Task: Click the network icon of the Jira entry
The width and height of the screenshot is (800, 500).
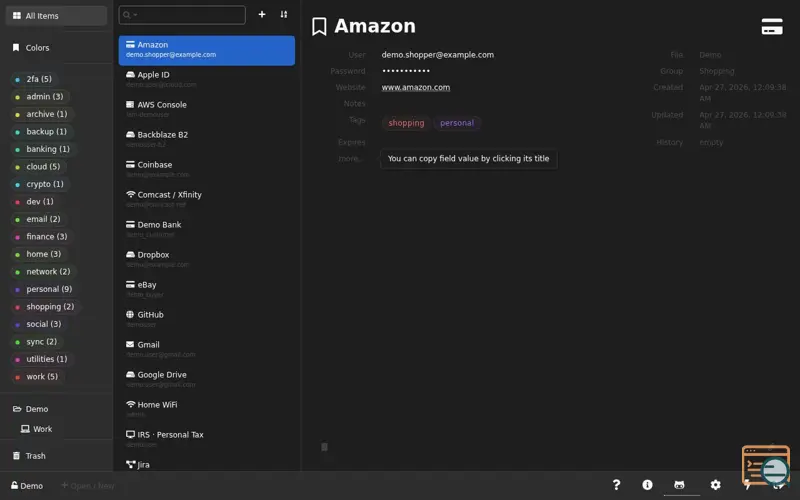Action: (130, 465)
